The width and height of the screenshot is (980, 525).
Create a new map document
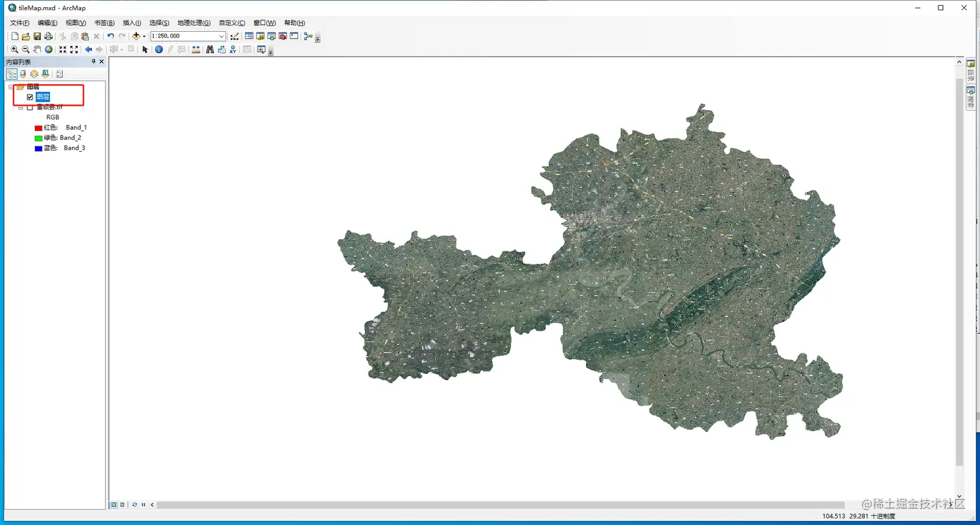tap(15, 36)
